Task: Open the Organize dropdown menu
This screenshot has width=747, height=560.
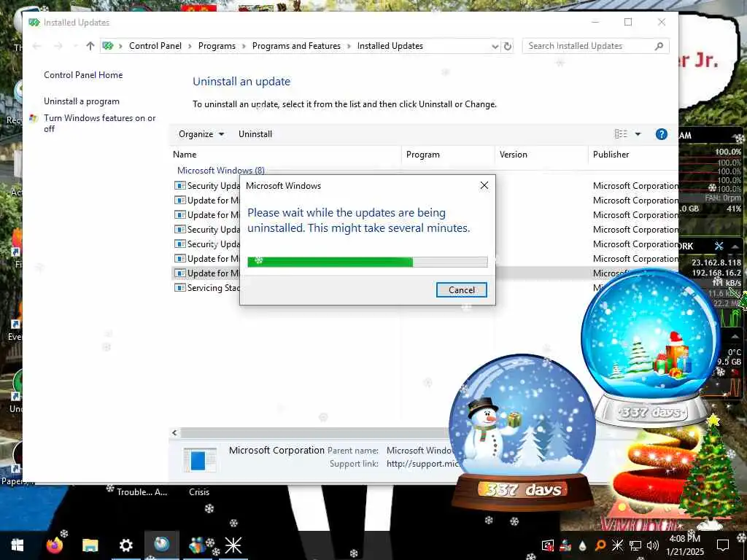Action: click(x=201, y=134)
